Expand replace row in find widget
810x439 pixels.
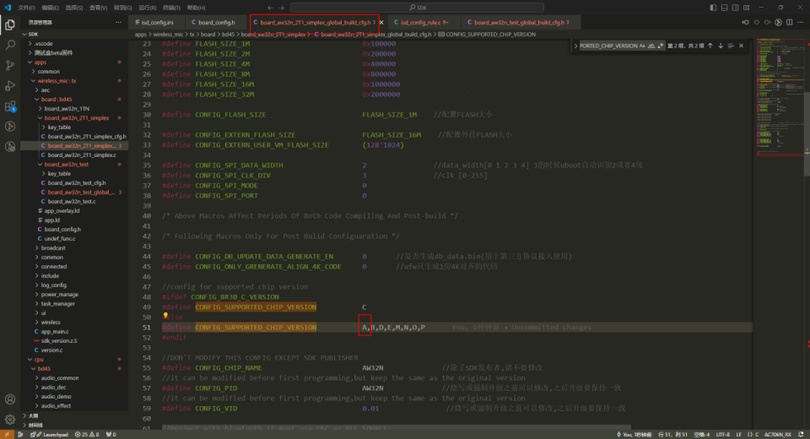[x=575, y=45]
